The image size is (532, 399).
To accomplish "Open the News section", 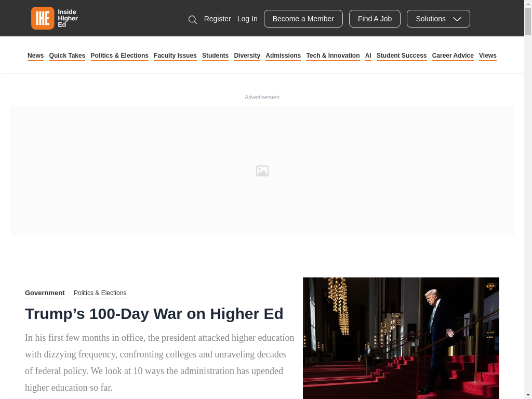I will coord(36,56).
